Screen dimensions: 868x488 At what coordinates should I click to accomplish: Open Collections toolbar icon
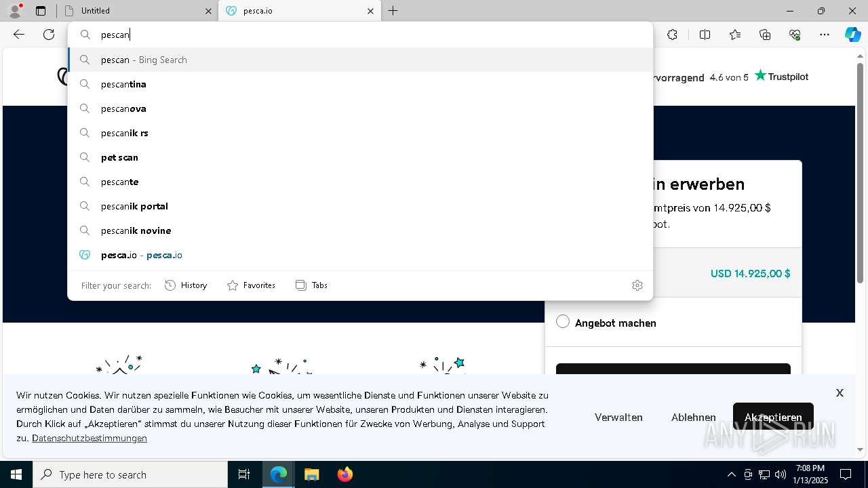[x=765, y=35]
